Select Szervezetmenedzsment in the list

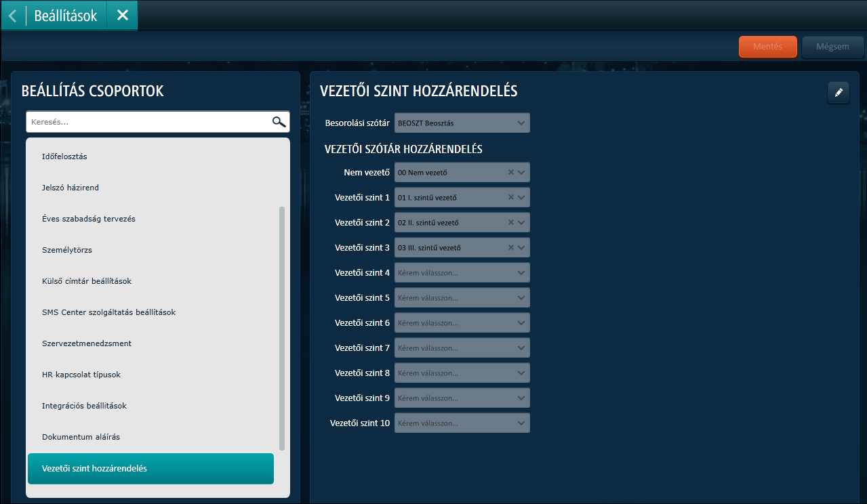pos(150,343)
